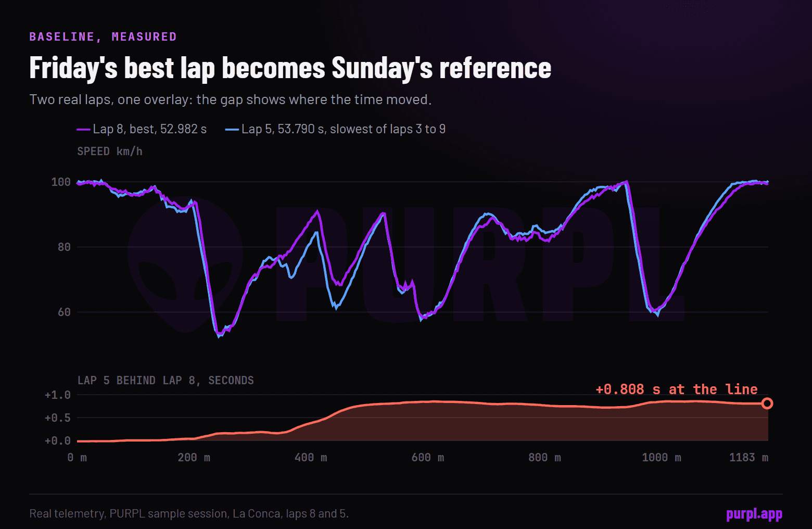The width and height of the screenshot is (812, 529).
Task: Click the +1.0 gap axis label
Action: (x=58, y=395)
